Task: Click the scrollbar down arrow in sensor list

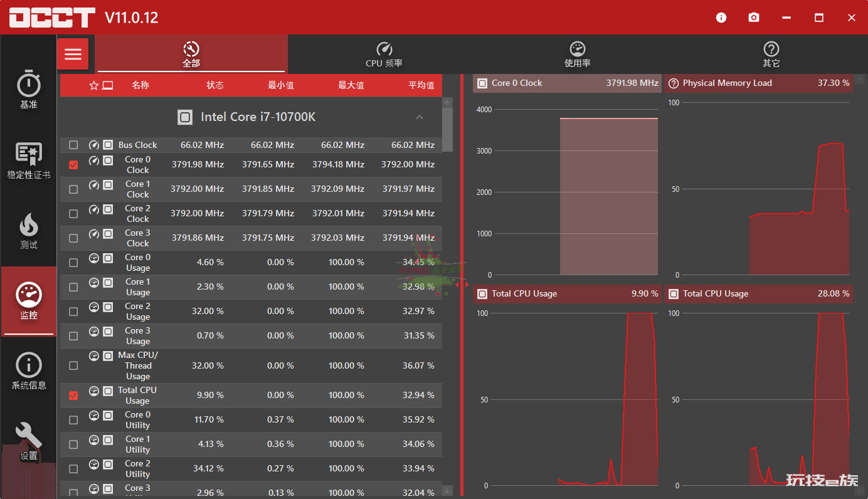Action: tap(447, 490)
